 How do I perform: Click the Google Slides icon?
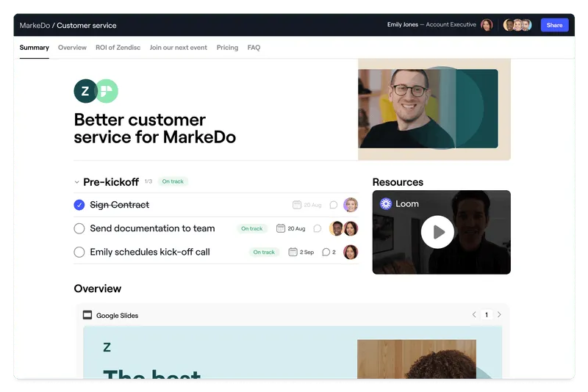click(87, 315)
